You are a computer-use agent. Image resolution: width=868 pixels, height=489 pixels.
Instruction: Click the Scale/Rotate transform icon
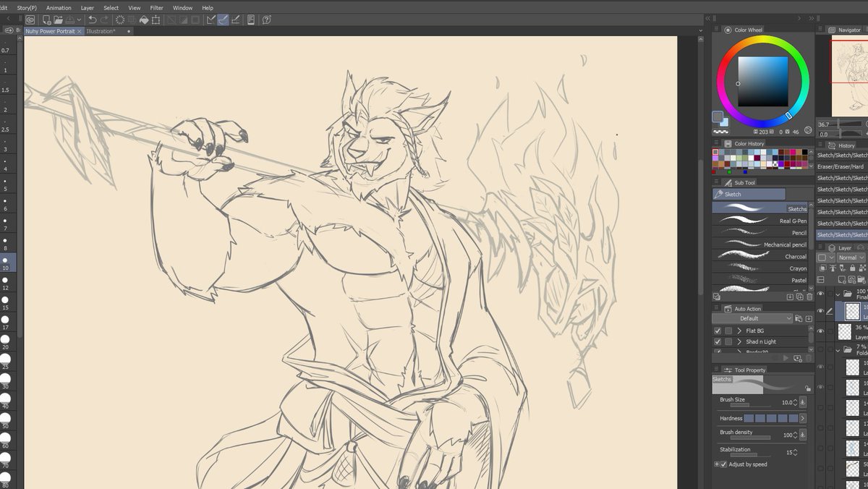click(156, 20)
